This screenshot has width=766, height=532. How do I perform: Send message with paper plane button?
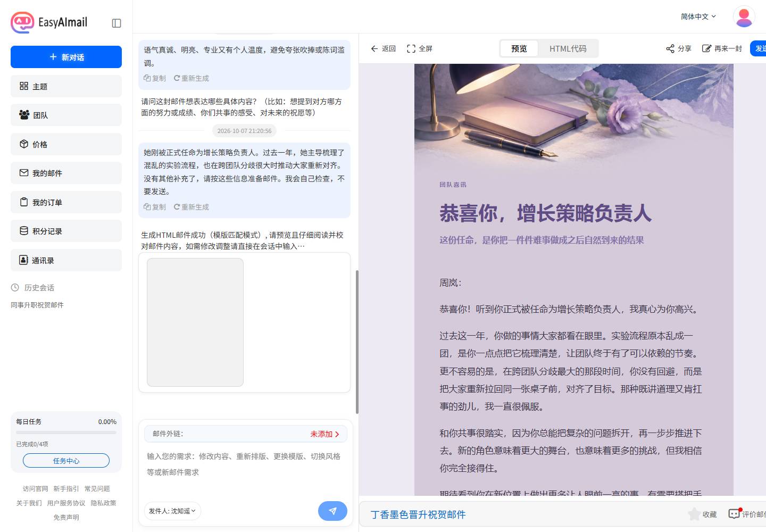coord(332,511)
